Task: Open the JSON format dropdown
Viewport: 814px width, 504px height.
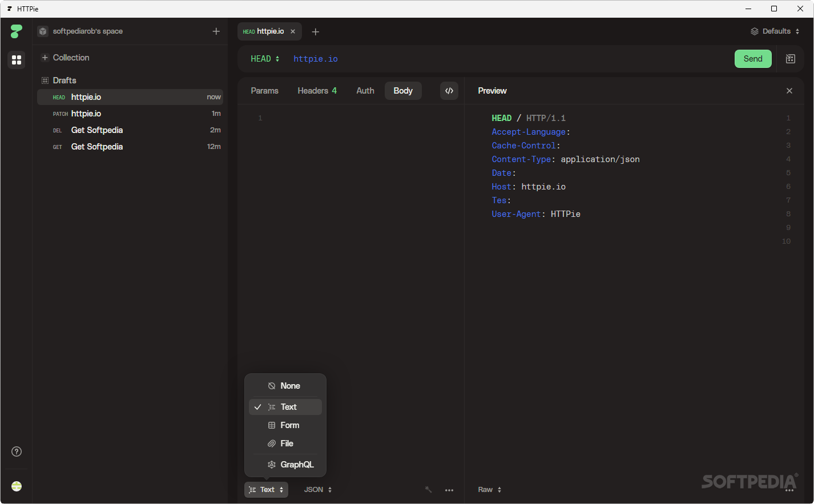Action: click(x=318, y=490)
